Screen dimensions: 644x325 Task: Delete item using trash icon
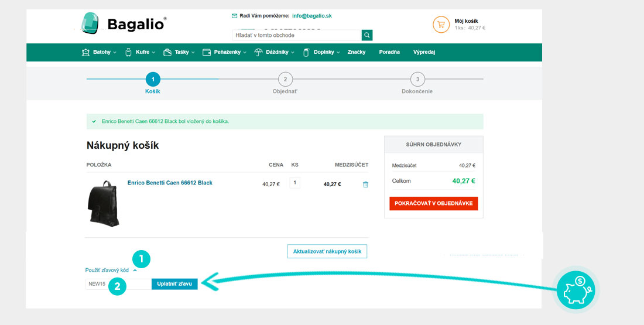pos(365,184)
